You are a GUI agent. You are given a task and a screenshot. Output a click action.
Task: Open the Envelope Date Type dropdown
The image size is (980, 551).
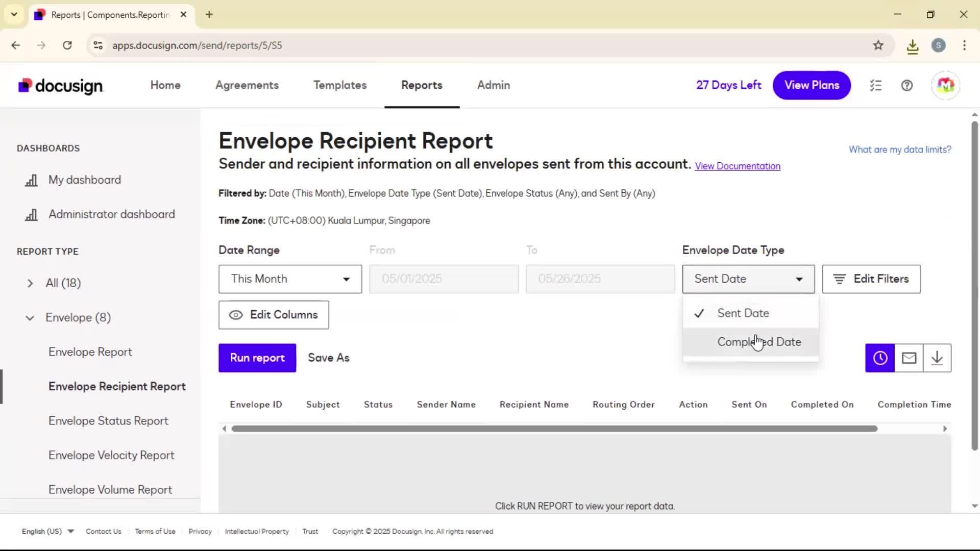[748, 279]
